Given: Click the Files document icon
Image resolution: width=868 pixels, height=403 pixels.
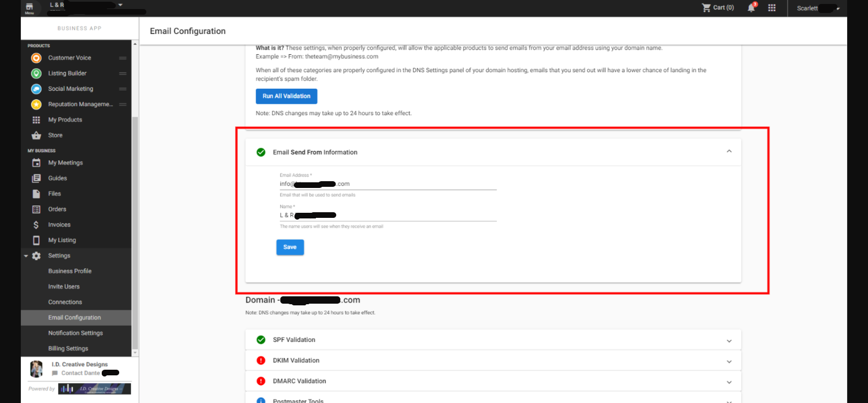Looking at the screenshot, I should click(36, 194).
